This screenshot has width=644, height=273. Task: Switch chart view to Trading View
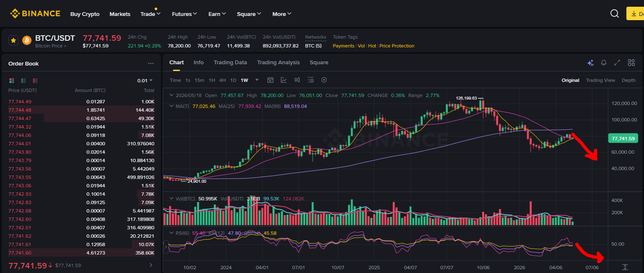[x=600, y=80]
